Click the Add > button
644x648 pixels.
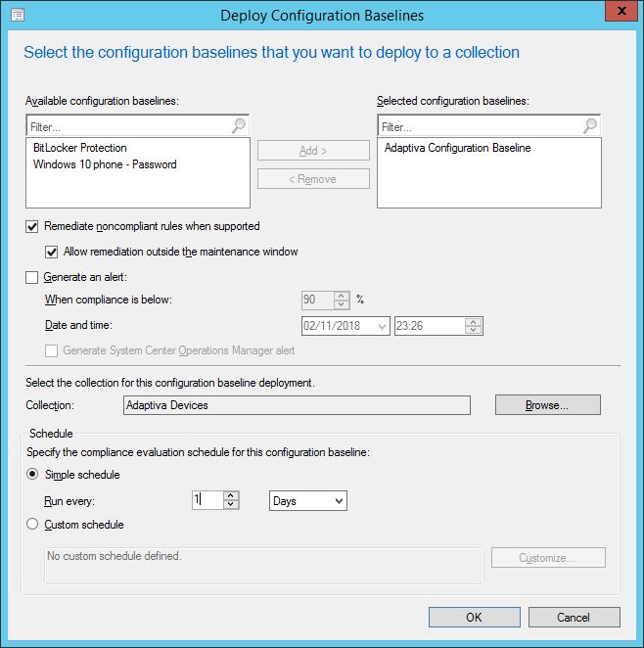[x=313, y=151]
